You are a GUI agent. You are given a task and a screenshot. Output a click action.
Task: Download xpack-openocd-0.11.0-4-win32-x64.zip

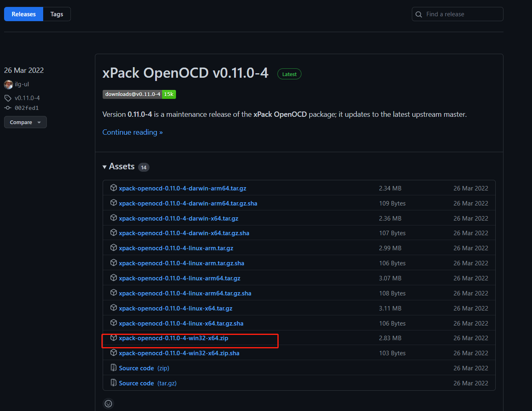(x=174, y=338)
